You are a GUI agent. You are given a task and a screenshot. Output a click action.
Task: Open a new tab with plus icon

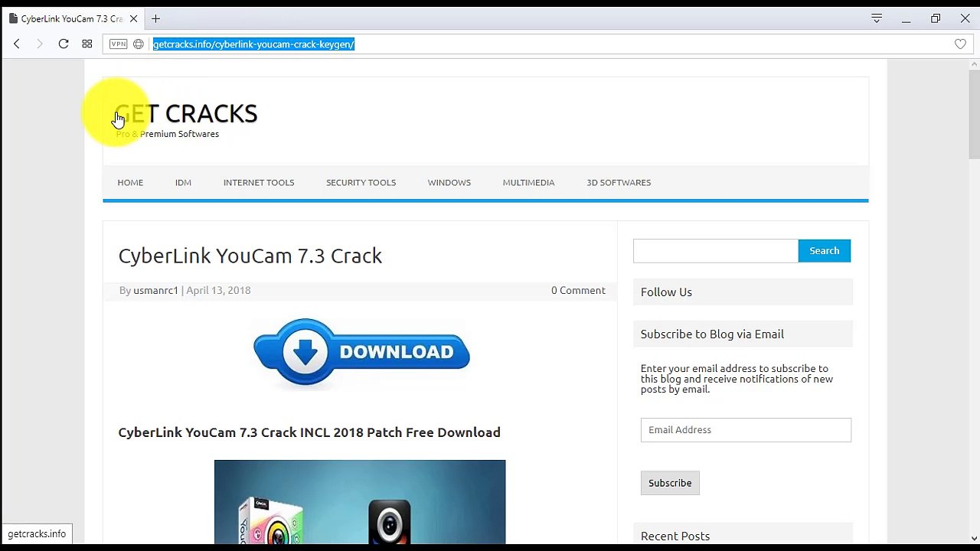[155, 18]
